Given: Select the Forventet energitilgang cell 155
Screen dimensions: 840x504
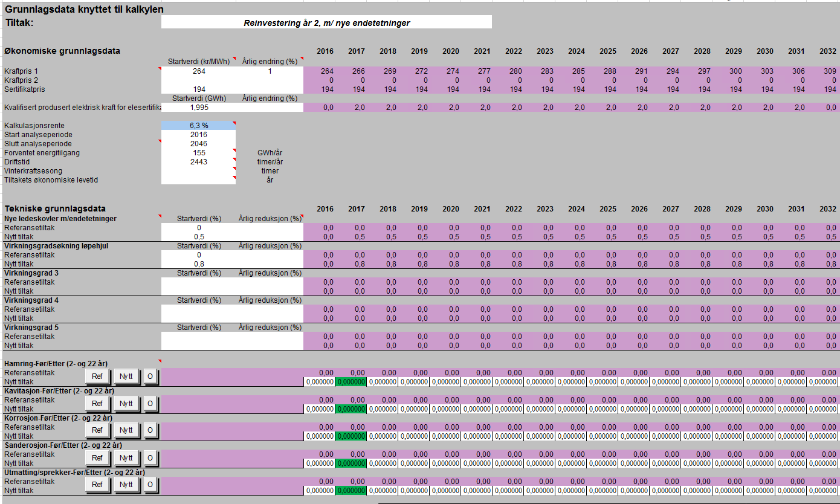Looking at the screenshot, I should [x=199, y=153].
